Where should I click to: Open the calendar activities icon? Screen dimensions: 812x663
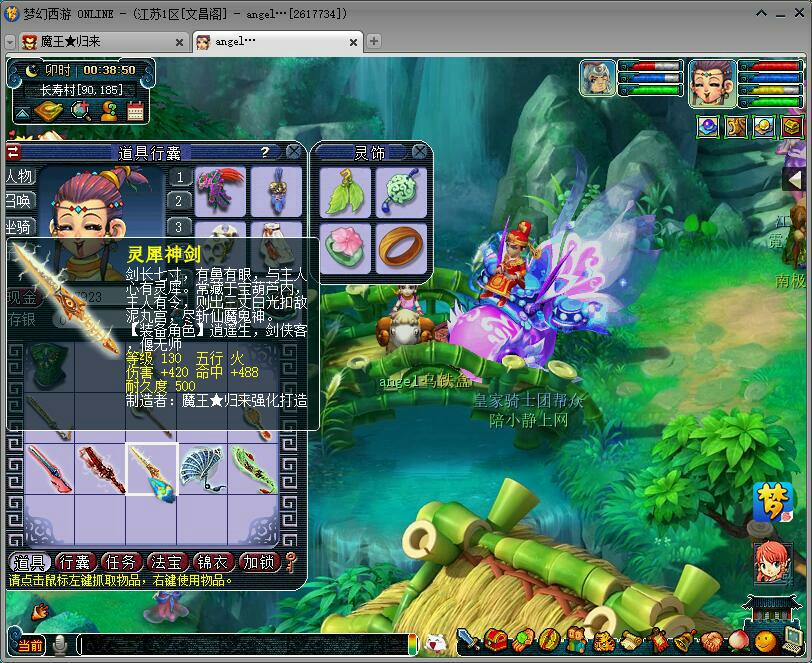(x=135, y=111)
